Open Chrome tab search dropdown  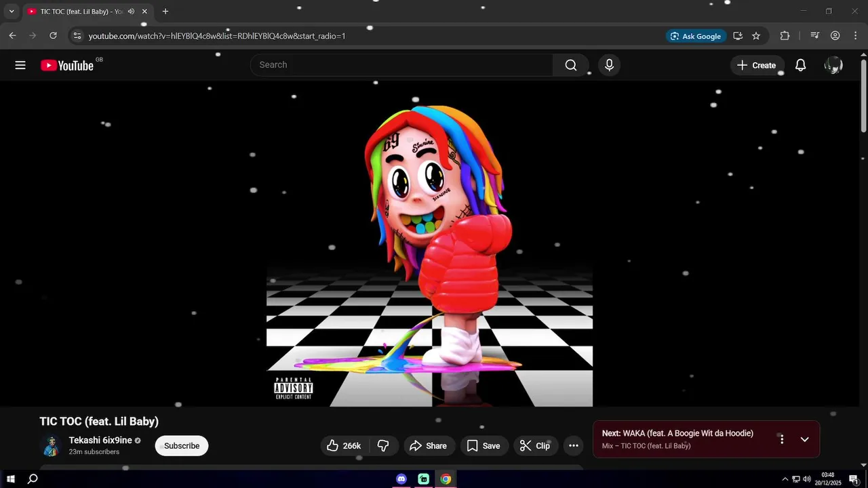pyautogui.click(x=12, y=12)
